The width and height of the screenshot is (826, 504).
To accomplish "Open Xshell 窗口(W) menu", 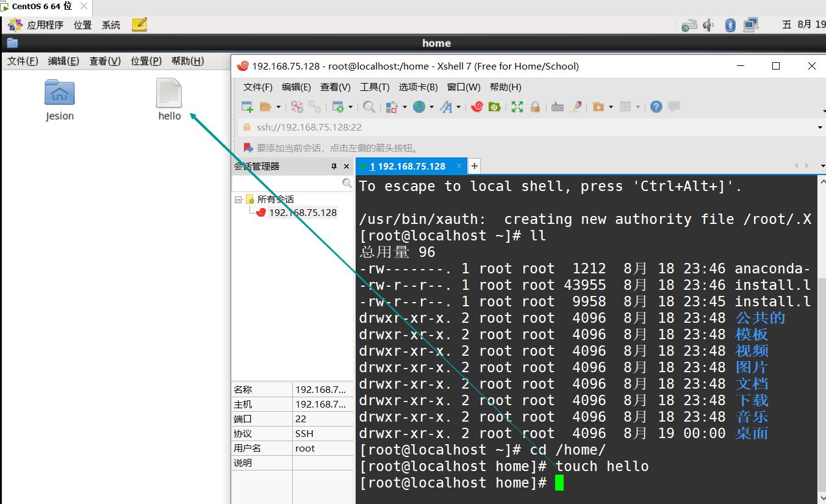I will (464, 87).
